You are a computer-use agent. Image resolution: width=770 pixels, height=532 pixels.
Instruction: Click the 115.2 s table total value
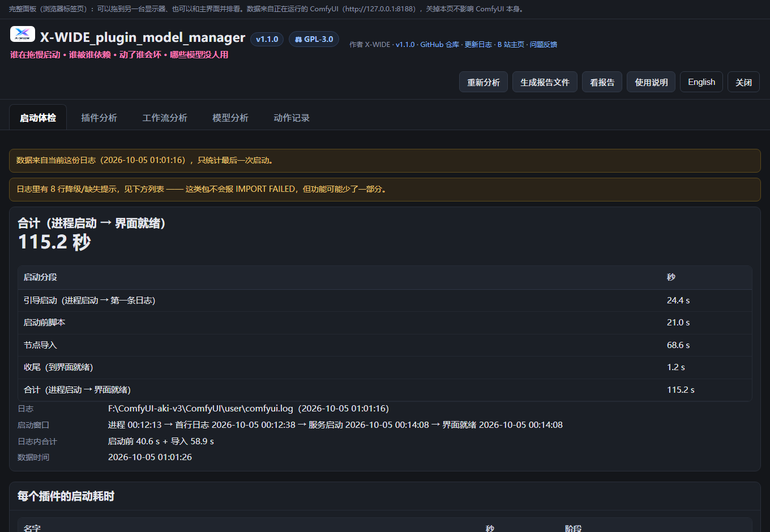(x=681, y=390)
